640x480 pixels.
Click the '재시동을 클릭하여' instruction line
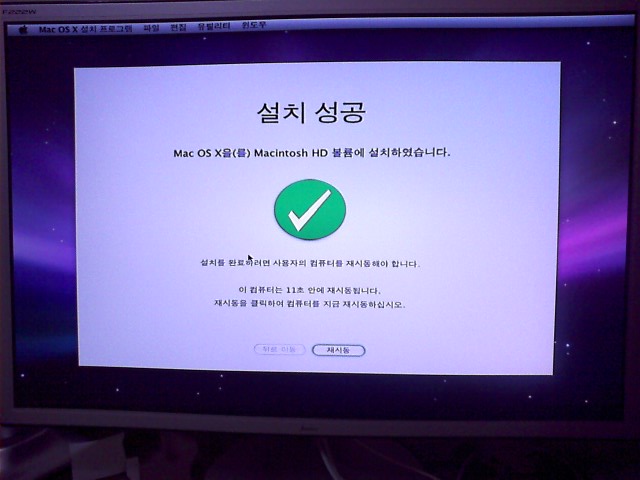(x=309, y=304)
